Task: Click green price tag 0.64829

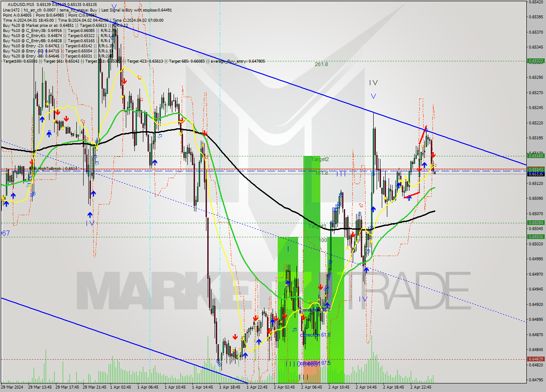Action: [536, 359]
